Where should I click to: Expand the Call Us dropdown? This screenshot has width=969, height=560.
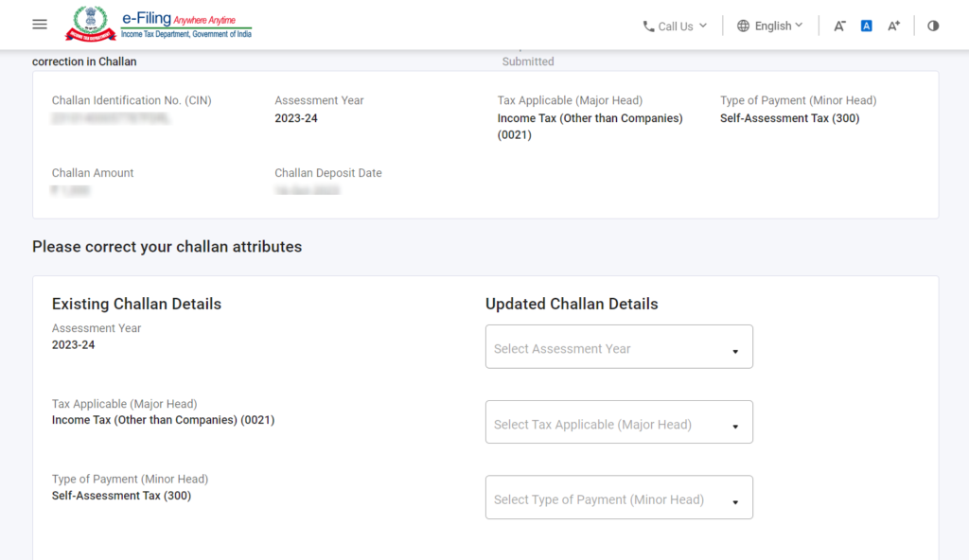(x=705, y=26)
